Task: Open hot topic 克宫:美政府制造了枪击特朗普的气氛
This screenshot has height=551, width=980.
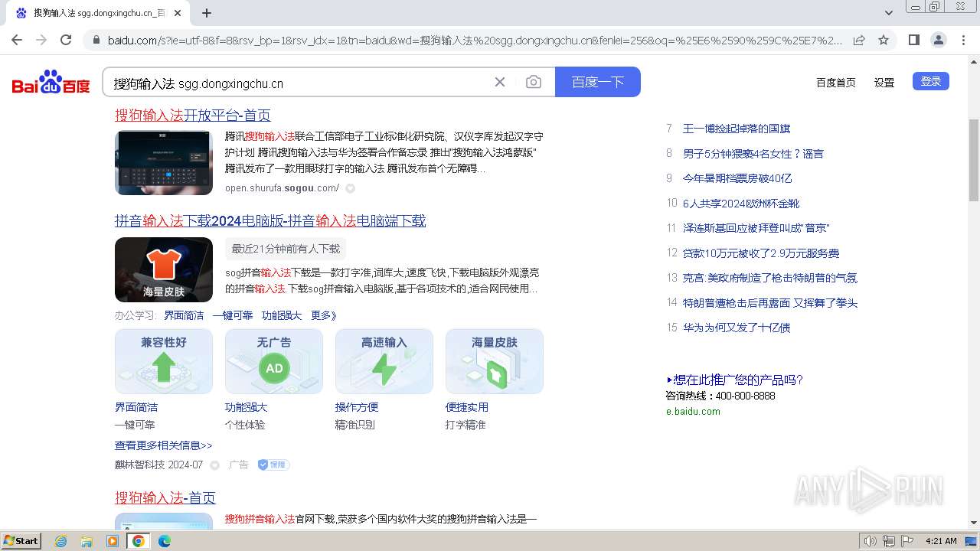Action: tap(770, 278)
